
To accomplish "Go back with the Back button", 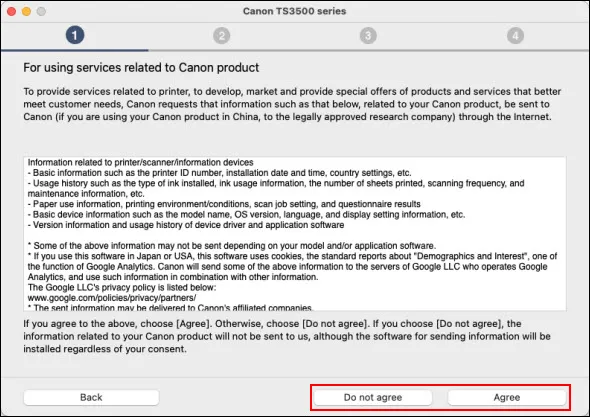I will click(91, 397).
